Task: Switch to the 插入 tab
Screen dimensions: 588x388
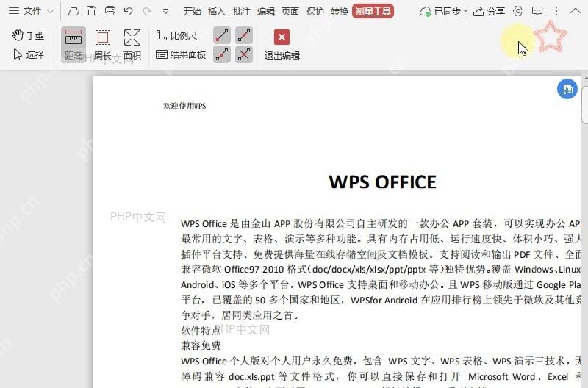Action: [x=217, y=12]
